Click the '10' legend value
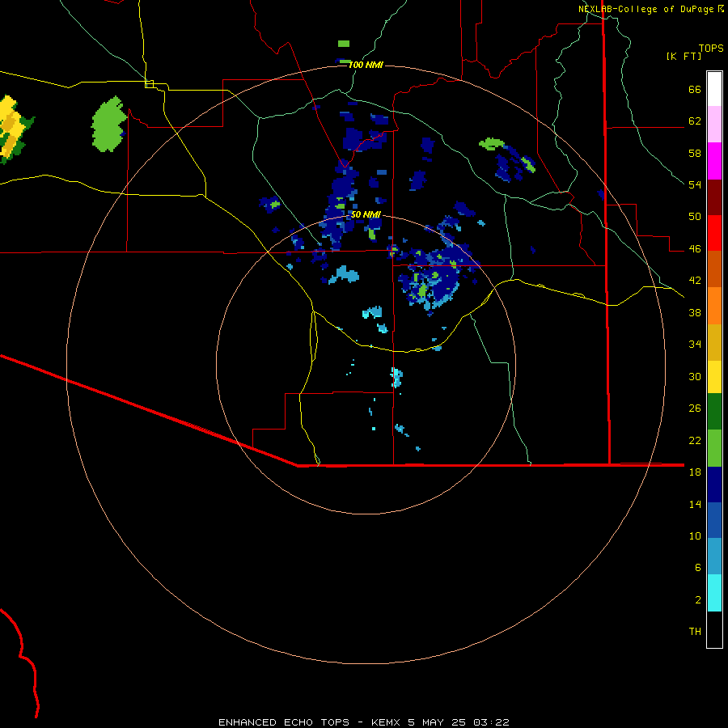Image resolution: width=728 pixels, height=728 pixels. point(695,535)
